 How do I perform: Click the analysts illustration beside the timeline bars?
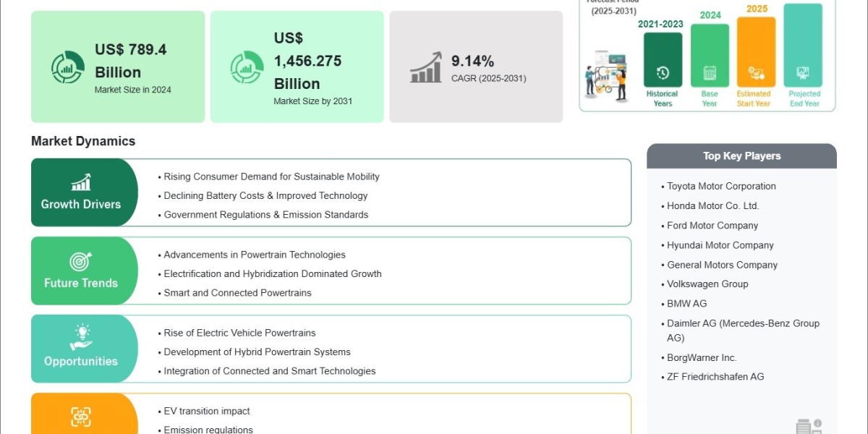(x=608, y=77)
